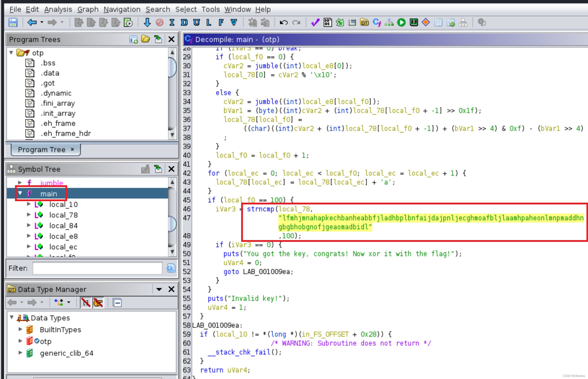Select the Program Tree tab
588x379 pixels.
tap(42, 150)
